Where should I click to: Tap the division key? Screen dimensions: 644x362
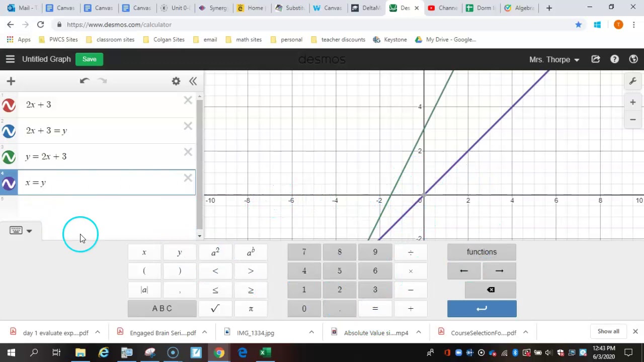pos(411,252)
